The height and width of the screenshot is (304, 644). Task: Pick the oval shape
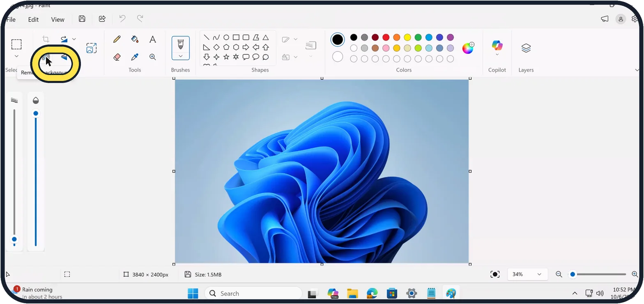tap(226, 37)
